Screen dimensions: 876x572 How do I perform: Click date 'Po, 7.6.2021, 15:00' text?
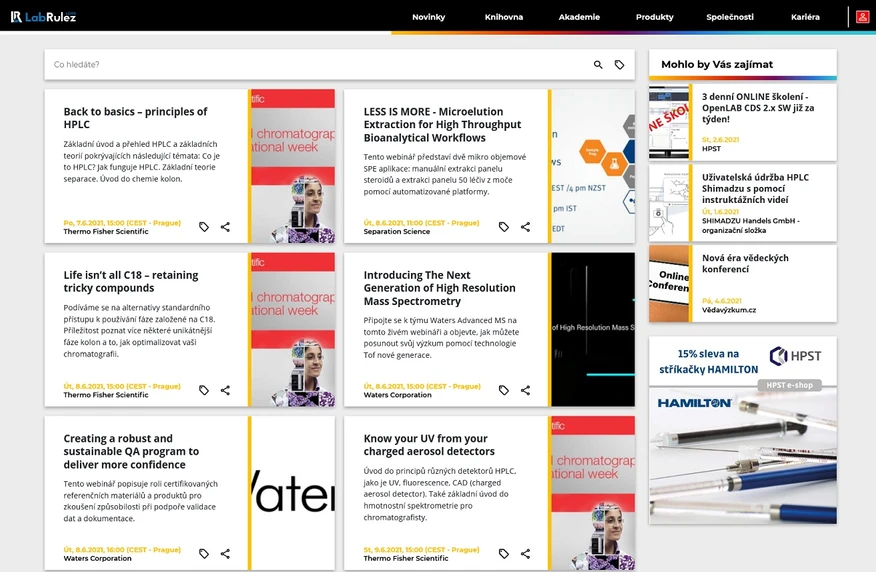pos(122,223)
